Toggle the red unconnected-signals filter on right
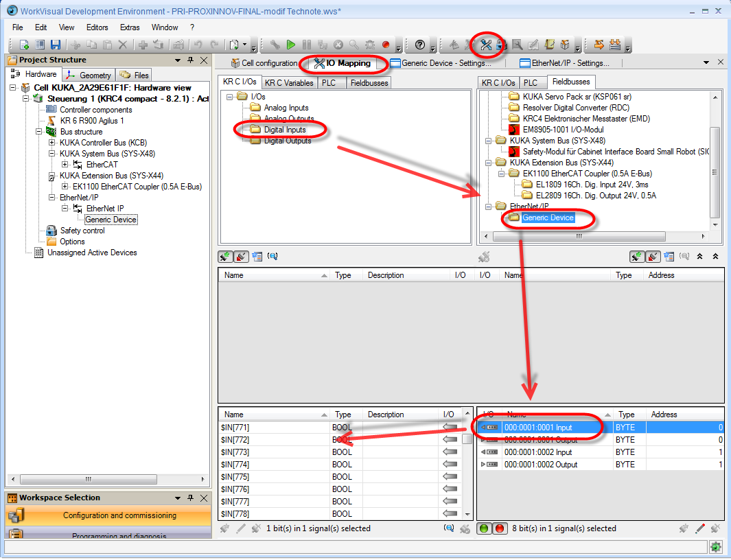731x560 pixels. 652,257
